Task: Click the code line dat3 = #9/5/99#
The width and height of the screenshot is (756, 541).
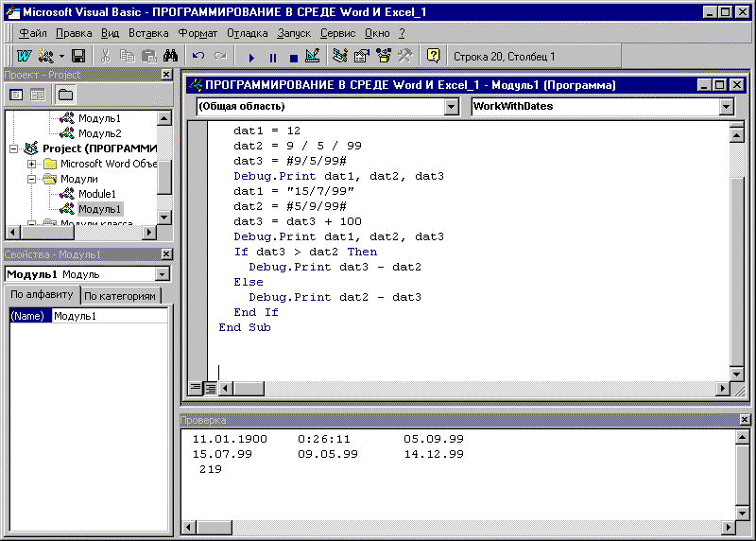Action: tap(290, 161)
